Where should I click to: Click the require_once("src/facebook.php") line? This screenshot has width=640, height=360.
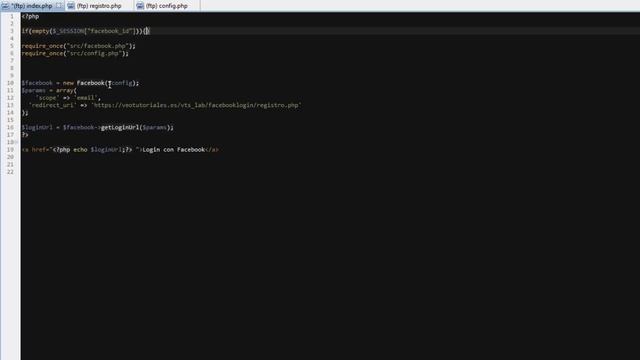point(78,46)
